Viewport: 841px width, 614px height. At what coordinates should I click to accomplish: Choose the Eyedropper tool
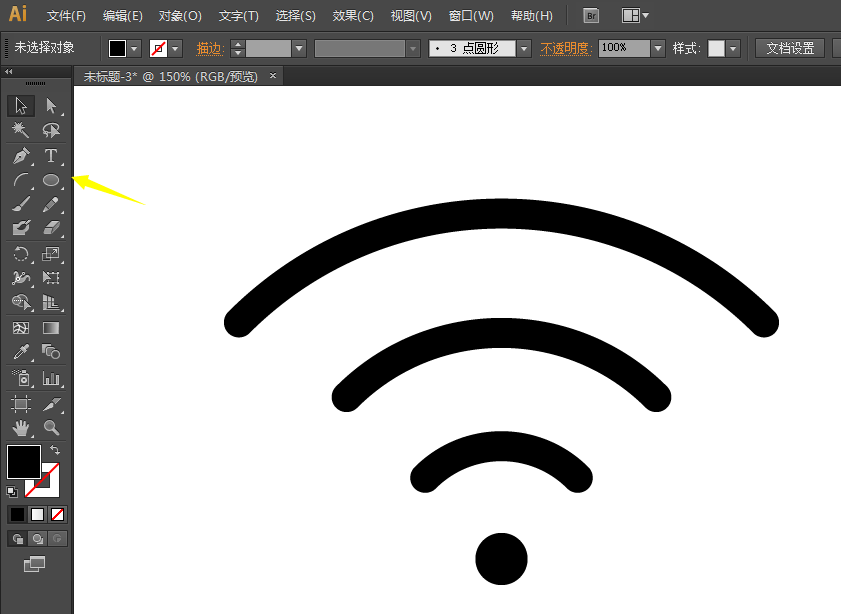point(22,352)
